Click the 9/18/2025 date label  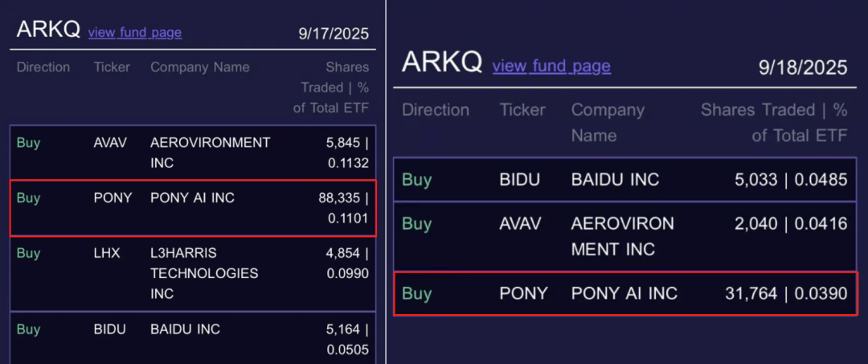coord(803,67)
